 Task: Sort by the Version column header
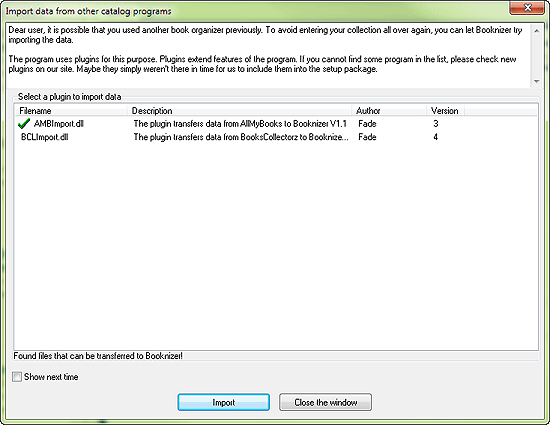446,111
